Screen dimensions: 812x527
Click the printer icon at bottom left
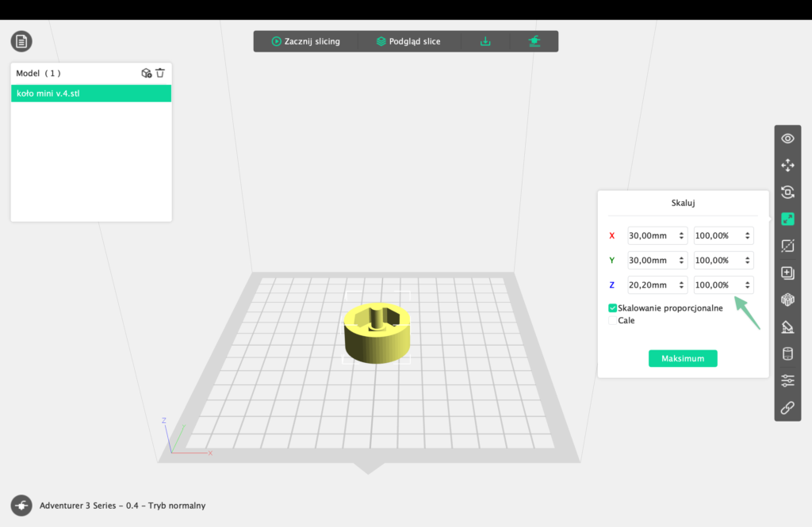click(21, 506)
